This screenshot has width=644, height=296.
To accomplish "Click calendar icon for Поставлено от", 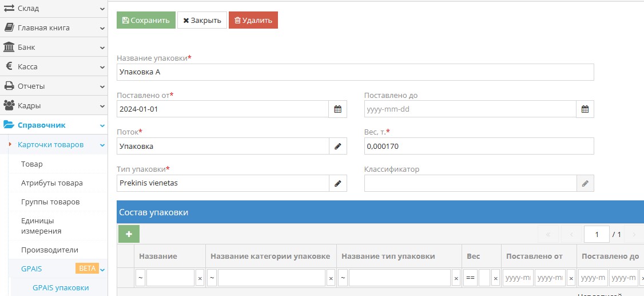I will (337, 109).
